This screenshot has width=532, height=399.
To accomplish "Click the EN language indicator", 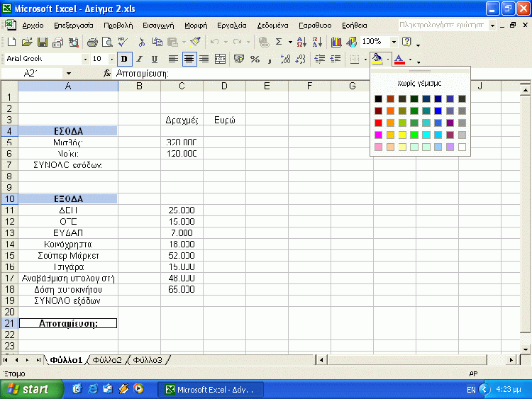I will [471, 390].
